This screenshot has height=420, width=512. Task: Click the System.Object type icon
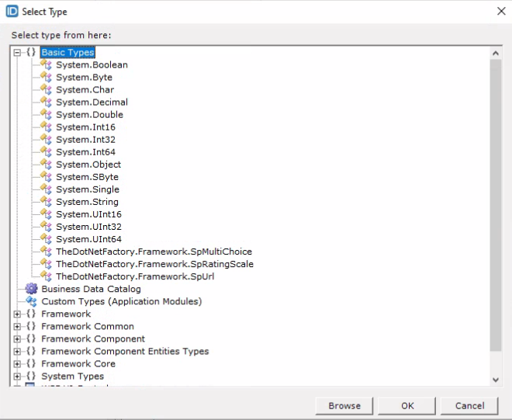click(x=46, y=164)
